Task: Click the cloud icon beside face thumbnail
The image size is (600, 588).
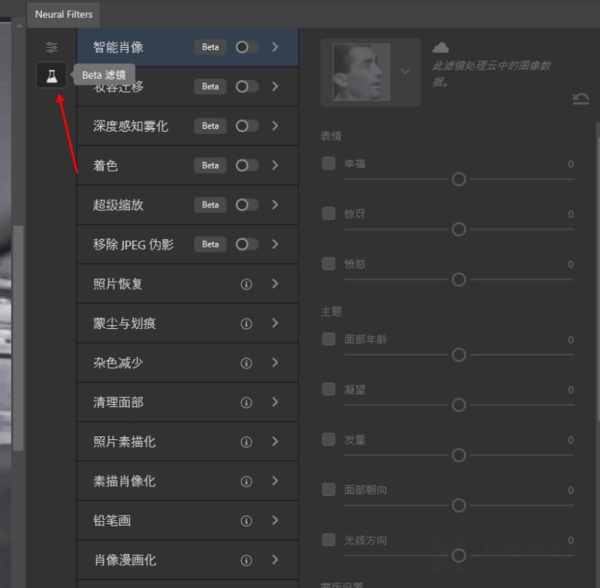Action: click(x=440, y=47)
